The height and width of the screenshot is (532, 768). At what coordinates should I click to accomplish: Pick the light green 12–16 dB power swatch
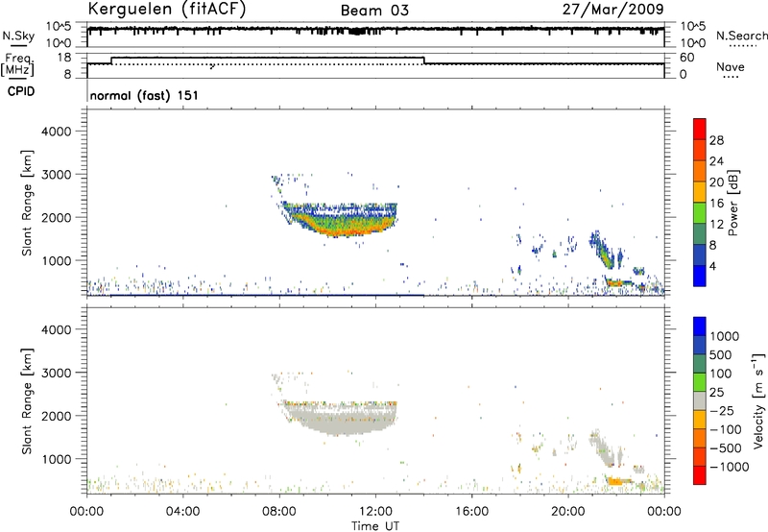click(700, 213)
